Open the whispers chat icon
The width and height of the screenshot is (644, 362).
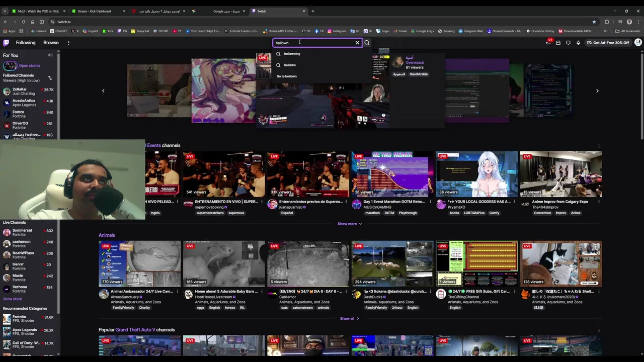[568, 43]
